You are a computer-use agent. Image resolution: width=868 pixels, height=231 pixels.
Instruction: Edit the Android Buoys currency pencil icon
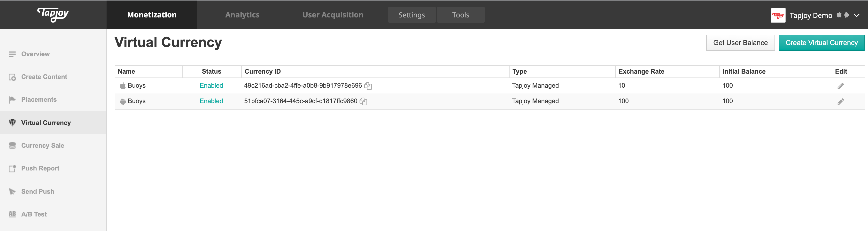coord(840,102)
